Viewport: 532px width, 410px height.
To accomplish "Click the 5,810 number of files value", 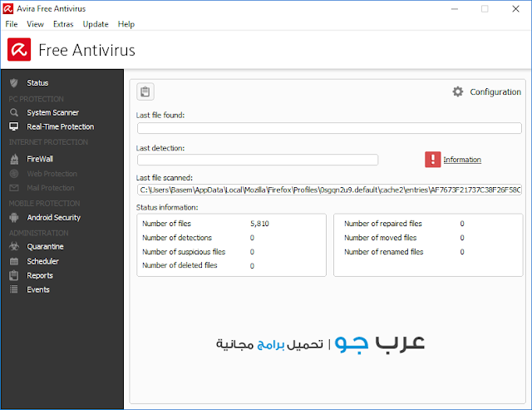I will pos(259,224).
